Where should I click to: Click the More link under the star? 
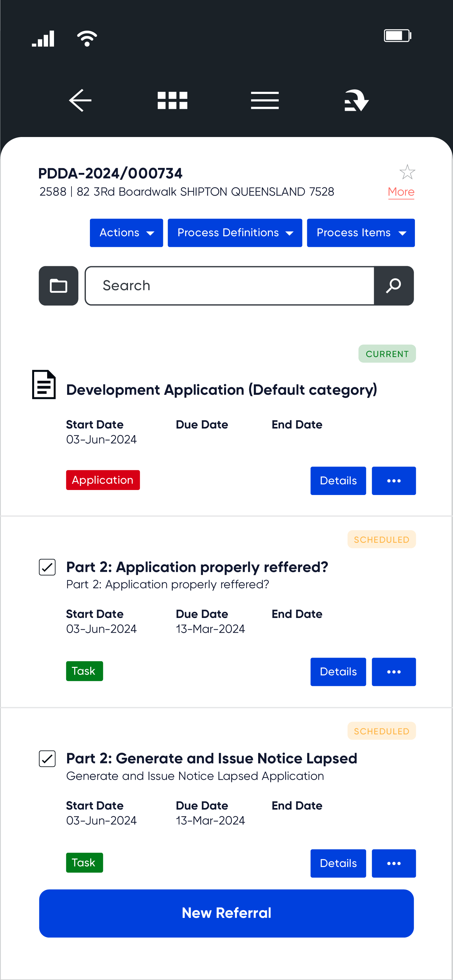(x=401, y=192)
